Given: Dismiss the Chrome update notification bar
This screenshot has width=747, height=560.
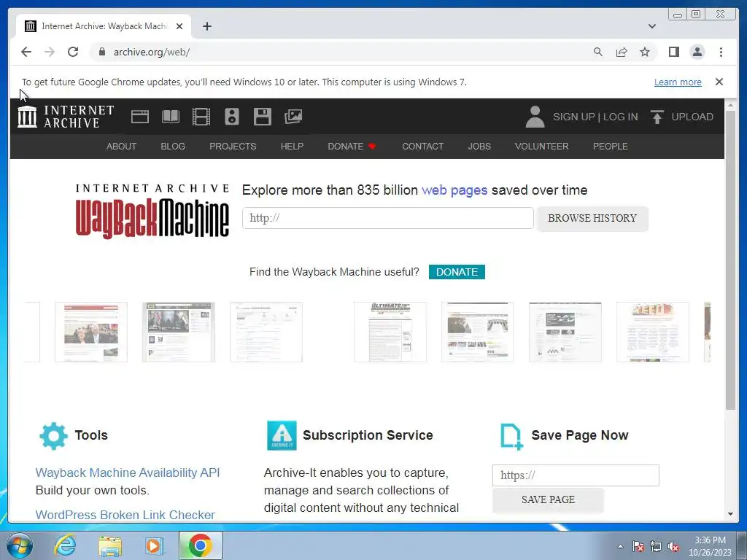Looking at the screenshot, I should coord(719,82).
